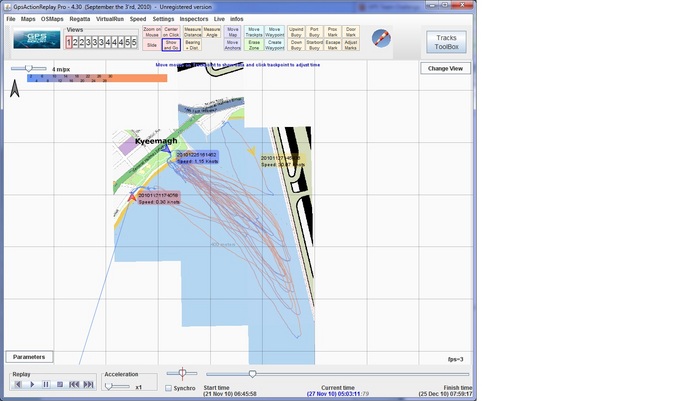Select the Adjust Marks tool
The image size is (700, 401).
(x=351, y=45)
